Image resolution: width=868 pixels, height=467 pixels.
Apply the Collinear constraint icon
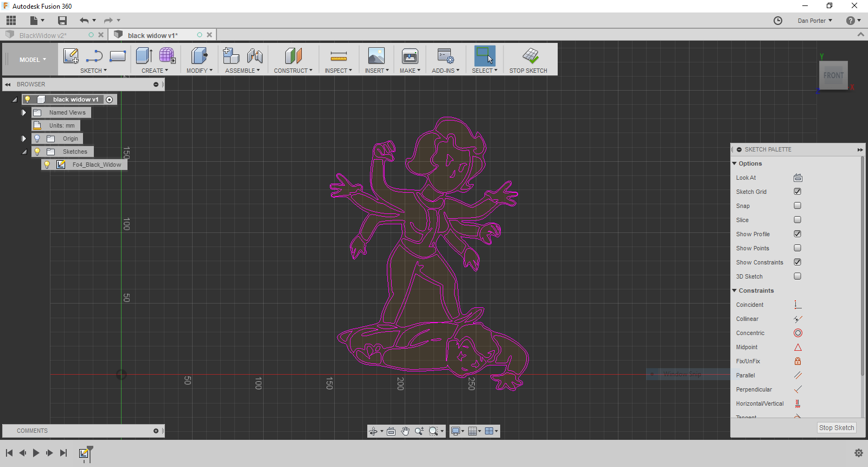[x=797, y=319]
